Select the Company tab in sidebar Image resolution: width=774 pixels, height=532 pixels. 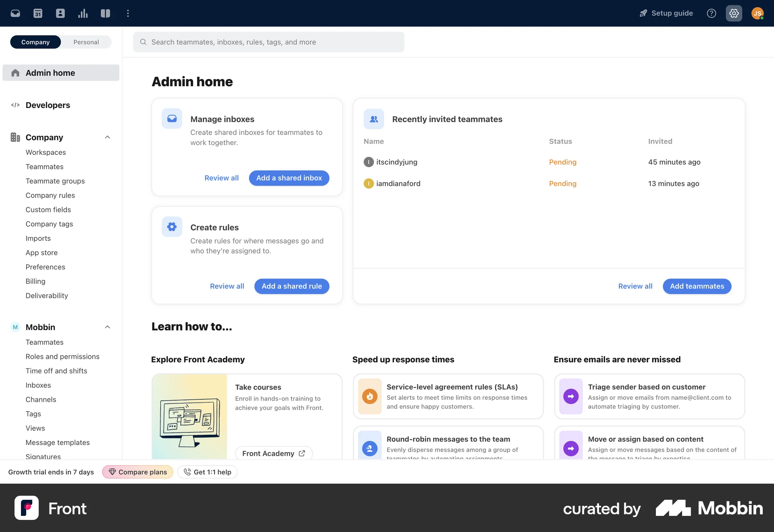coord(35,42)
